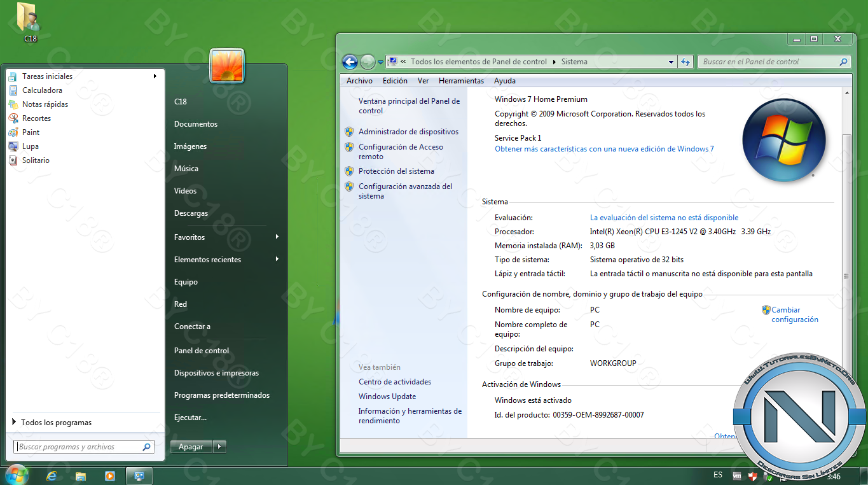868x485 pixels.
Task: Open Dispositivos e impresoras
Action: [216, 373]
